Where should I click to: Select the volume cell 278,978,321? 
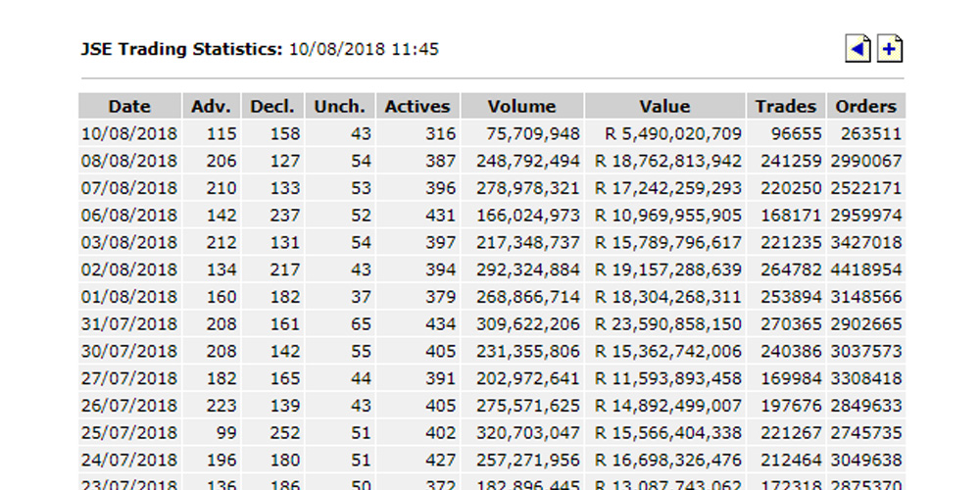click(527, 188)
